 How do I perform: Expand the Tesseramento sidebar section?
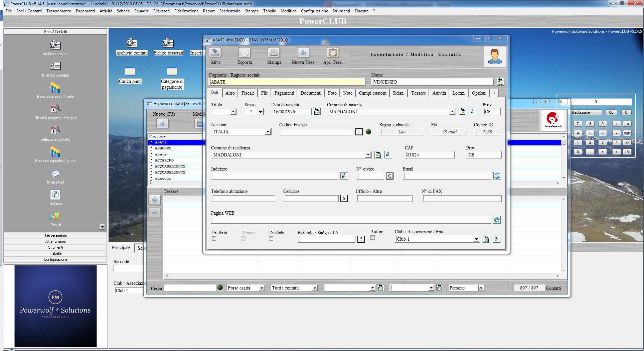(x=55, y=235)
